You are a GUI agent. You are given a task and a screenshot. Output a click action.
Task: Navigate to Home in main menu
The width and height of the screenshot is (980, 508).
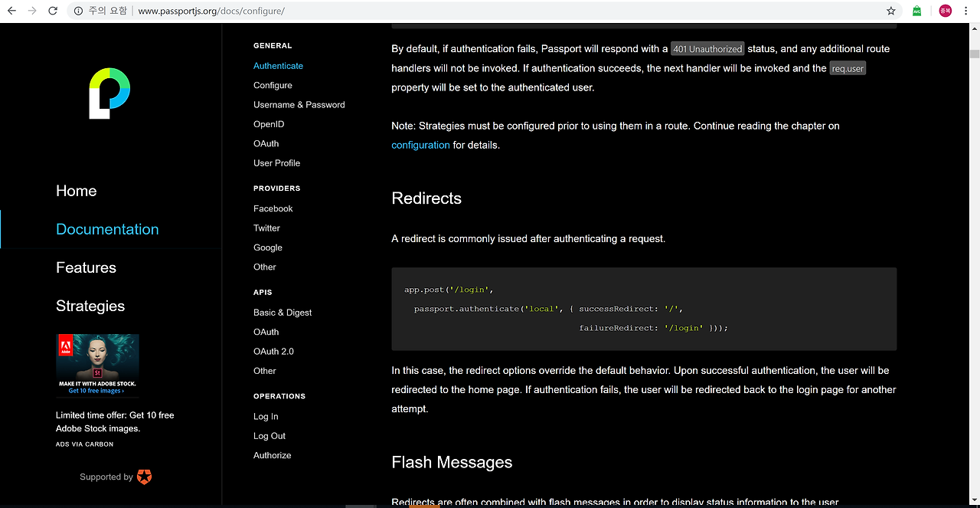(77, 191)
